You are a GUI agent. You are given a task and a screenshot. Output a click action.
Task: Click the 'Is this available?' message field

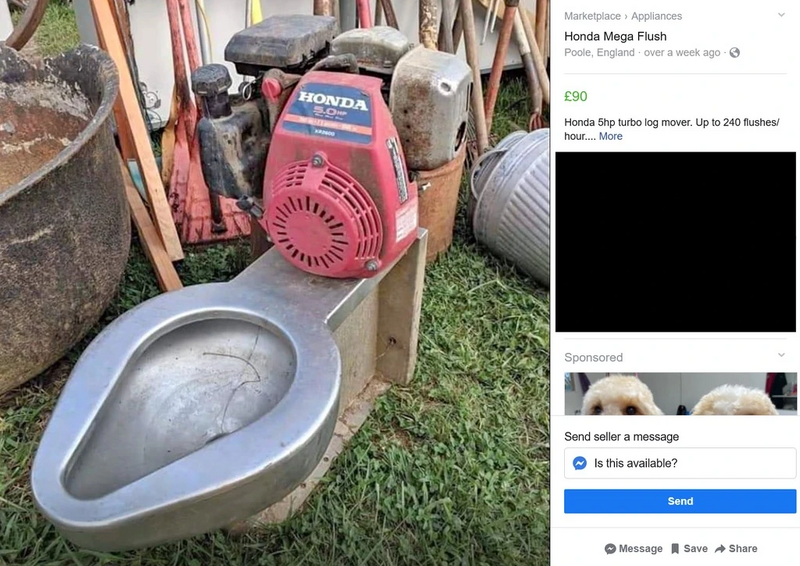680,463
